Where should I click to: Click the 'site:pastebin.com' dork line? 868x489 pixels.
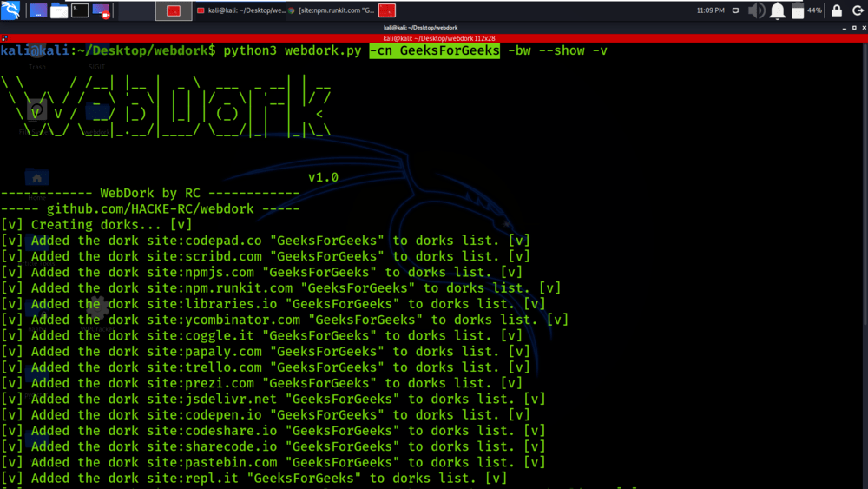273,462
